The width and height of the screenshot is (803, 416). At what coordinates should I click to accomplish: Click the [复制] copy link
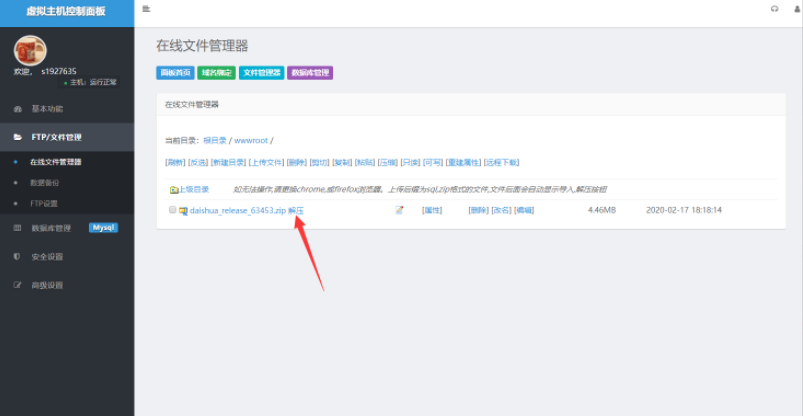pos(342,162)
